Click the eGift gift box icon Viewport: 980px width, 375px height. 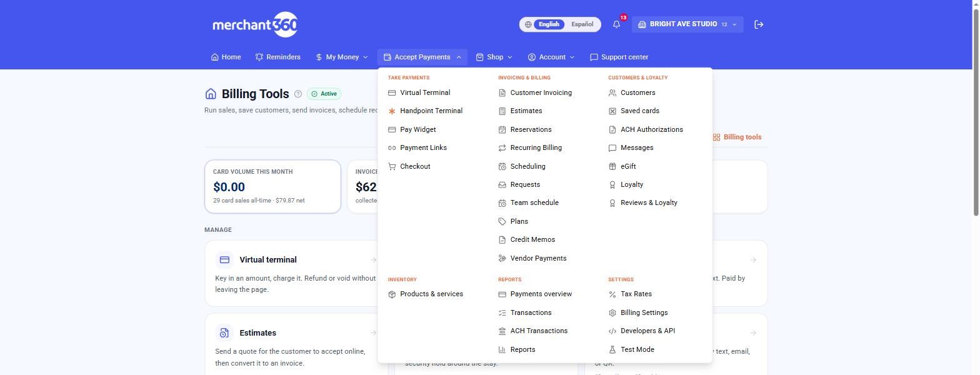click(x=612, y=166)
